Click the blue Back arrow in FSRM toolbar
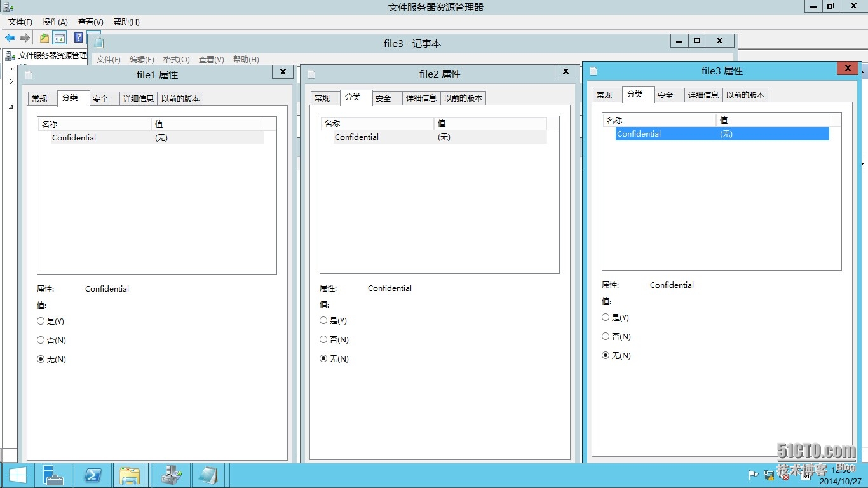The image size is (868, 488). 10,38
